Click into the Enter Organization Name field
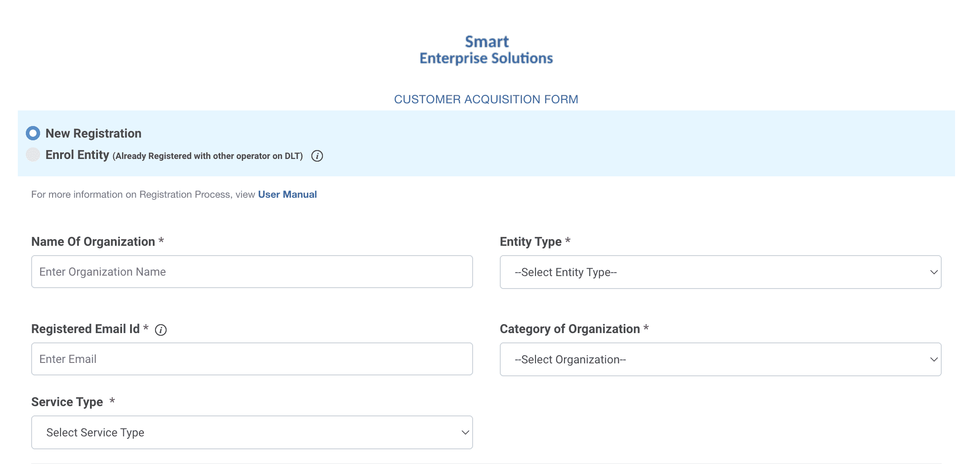This screenshot has width=980, height=464. pyautogui.click(x=251, y=272)
